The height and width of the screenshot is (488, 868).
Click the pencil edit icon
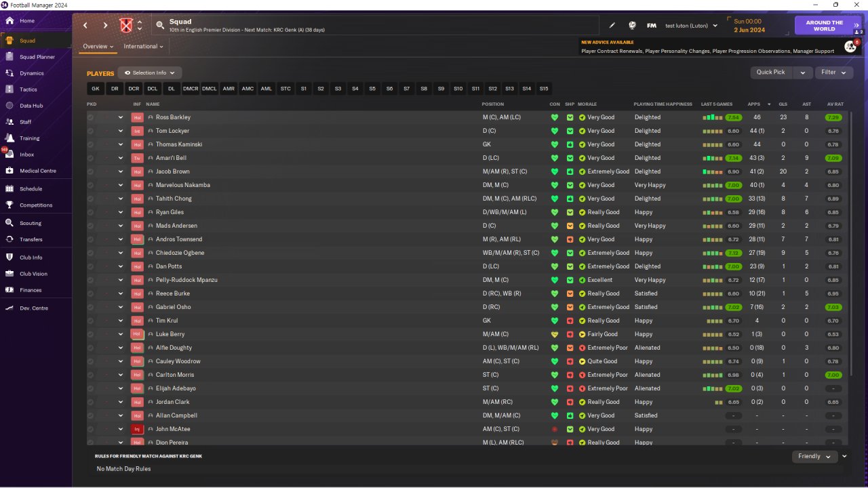click(612, 26)
